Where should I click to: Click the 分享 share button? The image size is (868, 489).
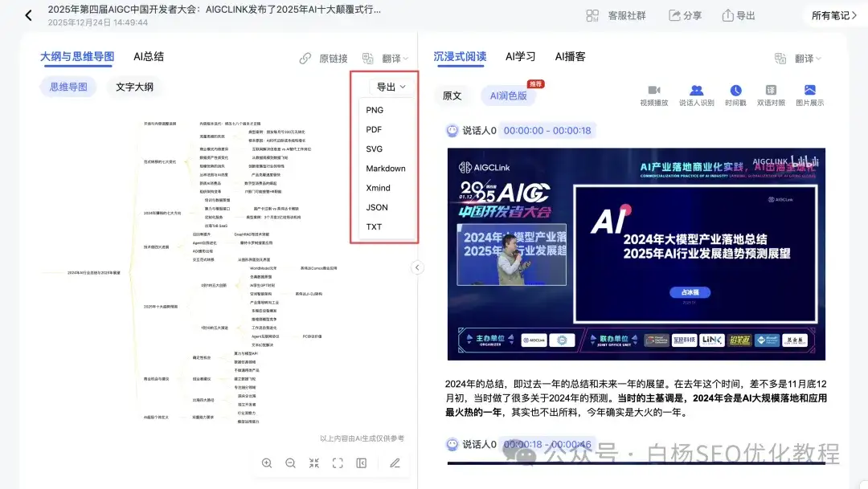(x=686, y=15)
